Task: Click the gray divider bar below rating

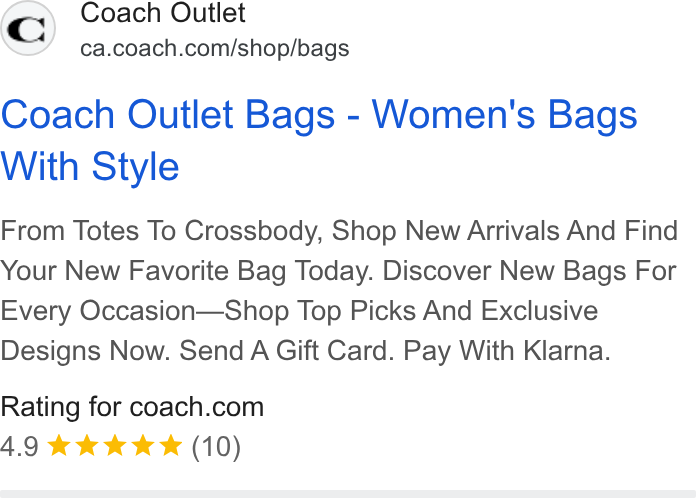Action: [x=348, y=494]
